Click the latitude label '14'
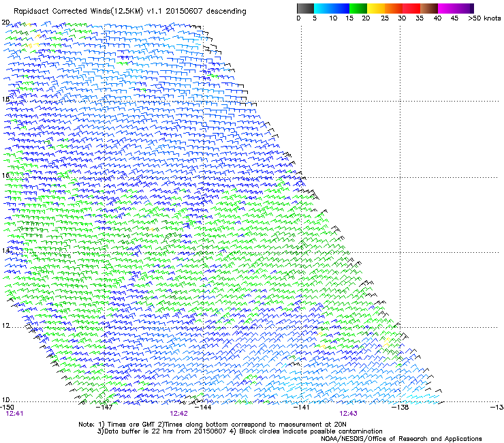The image size is (504, 443). pos(5,251)
